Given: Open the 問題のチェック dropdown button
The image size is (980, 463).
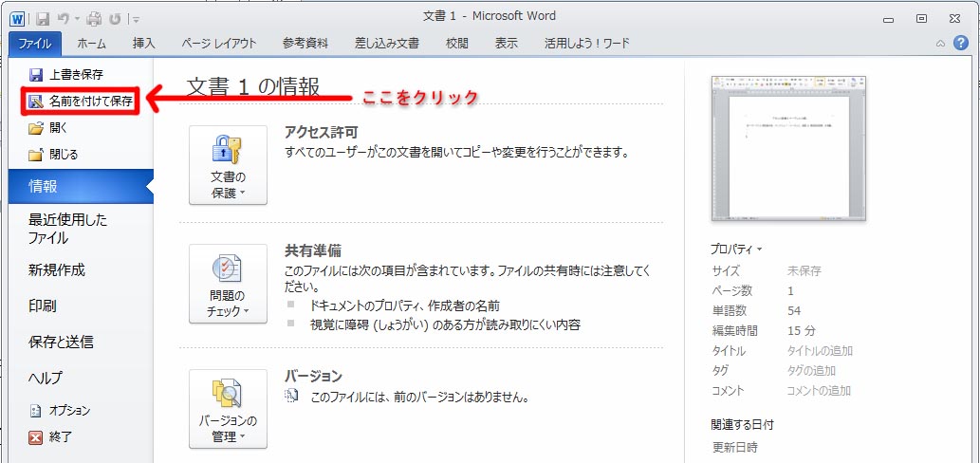Looking at the screenshot, I should tap(228, 284).
